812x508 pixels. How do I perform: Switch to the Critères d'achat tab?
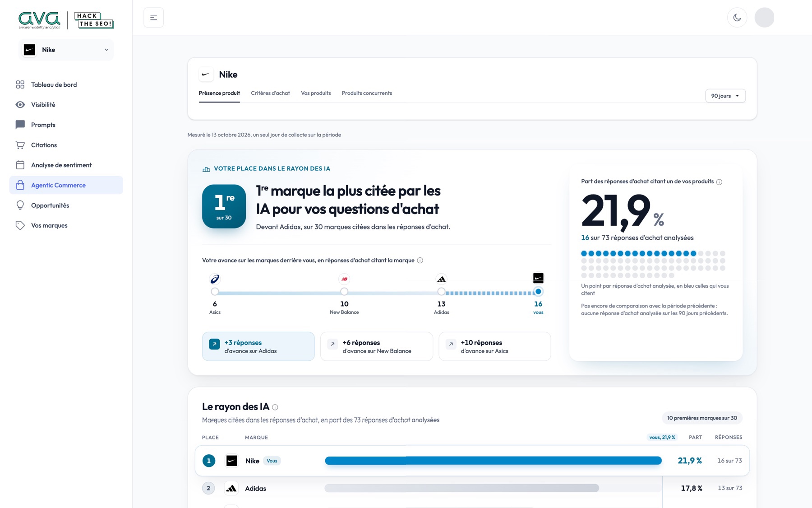click(270, 93)
